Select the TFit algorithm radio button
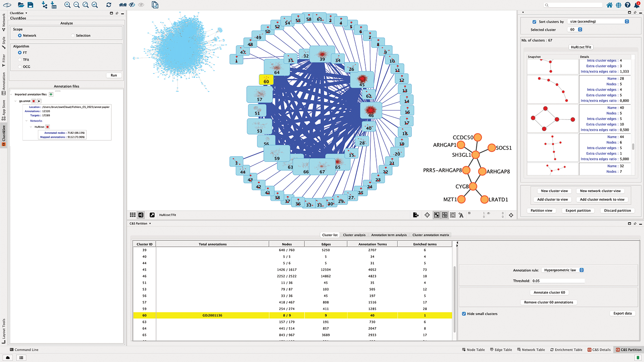 (x=20, y=60)
